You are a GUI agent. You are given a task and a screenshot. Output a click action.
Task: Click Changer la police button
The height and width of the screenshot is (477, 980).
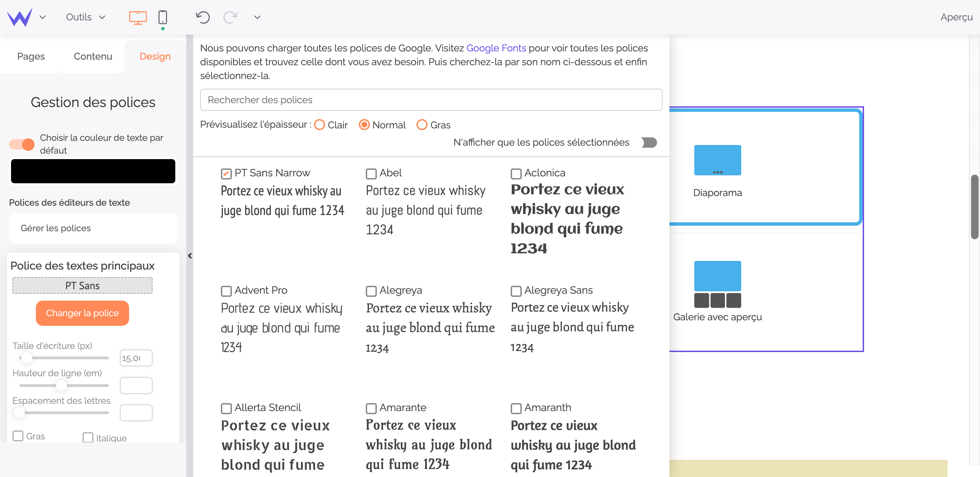click(82, 313)
